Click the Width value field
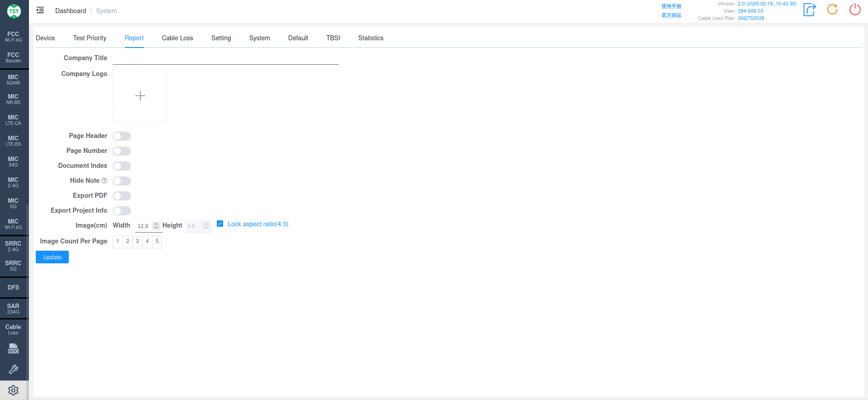The image size is (868, 400). tap(143, 226)
